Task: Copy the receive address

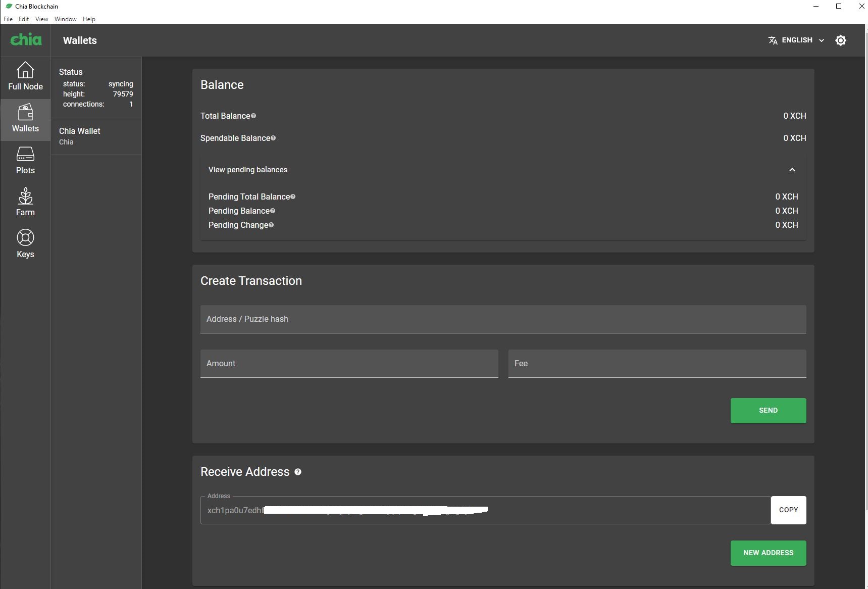Action: pyautogui.click(x=788, y=510)
